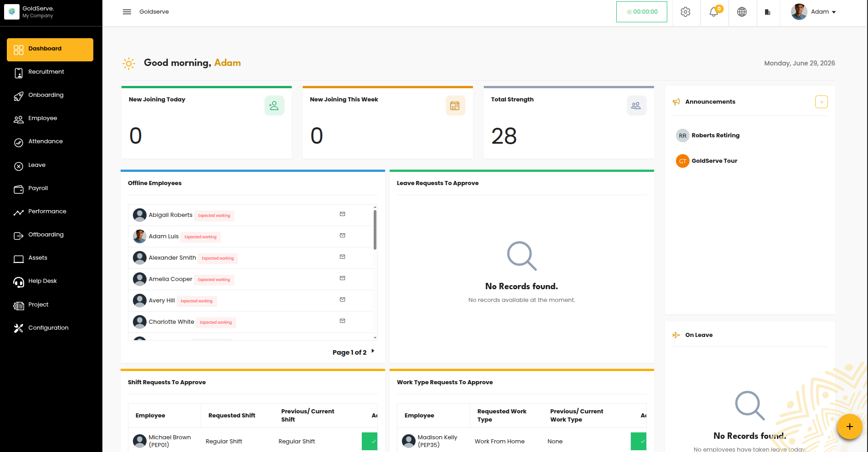
Task: Approve Michael Brown's shift request
Action: point(370,442)
